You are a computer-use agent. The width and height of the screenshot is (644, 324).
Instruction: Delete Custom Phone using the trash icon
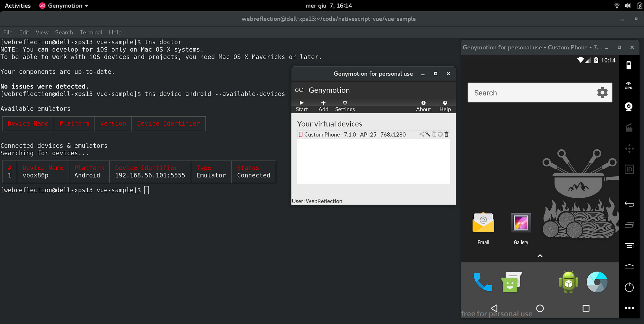tap(446, 134)
